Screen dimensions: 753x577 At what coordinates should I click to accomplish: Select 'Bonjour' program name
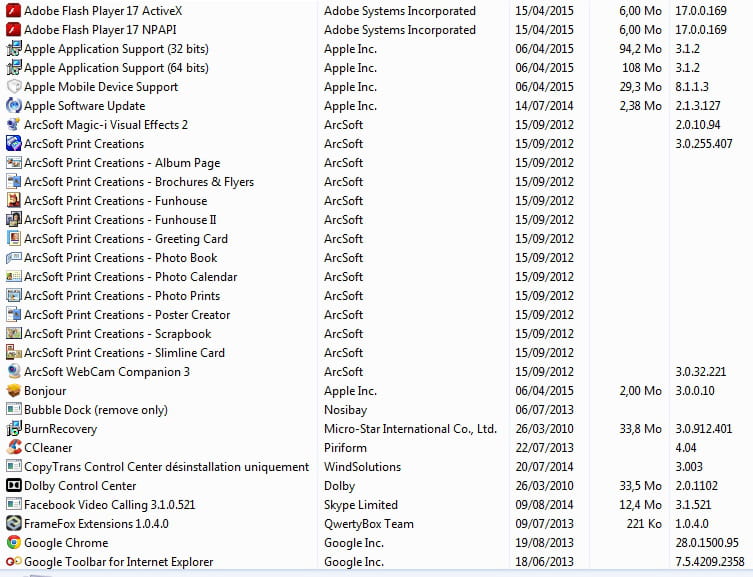pos(45,391)
